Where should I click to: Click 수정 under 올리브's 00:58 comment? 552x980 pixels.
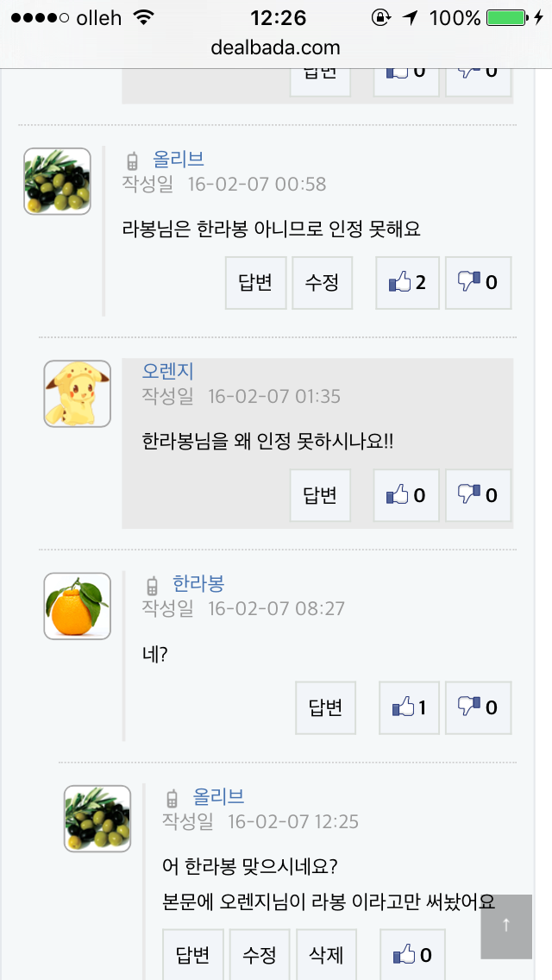(x=323, y=282)
